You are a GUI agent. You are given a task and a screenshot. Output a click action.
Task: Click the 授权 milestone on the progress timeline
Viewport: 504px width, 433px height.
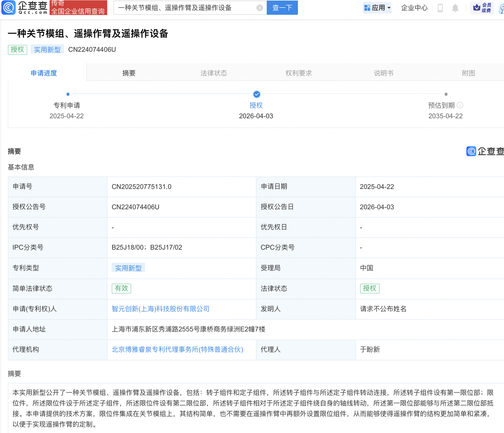pos(256,95)
